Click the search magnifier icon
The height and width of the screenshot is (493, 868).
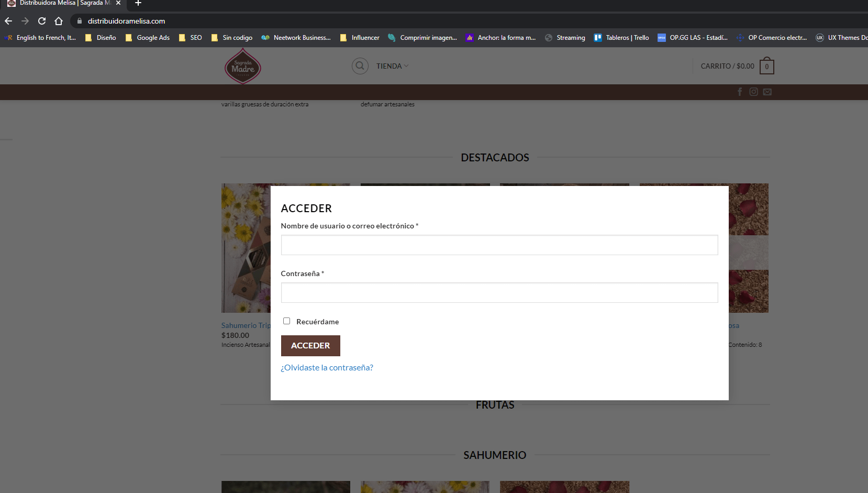[360, 66]
